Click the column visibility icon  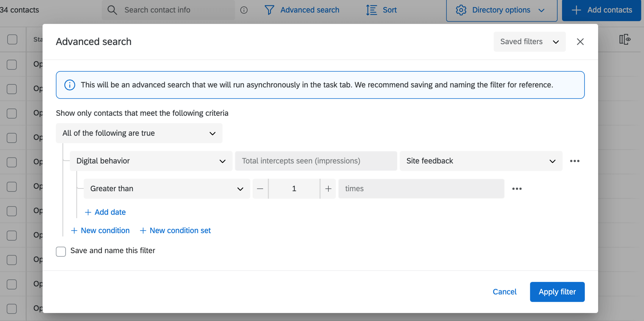pyautogui.click(x=625, y=39)
